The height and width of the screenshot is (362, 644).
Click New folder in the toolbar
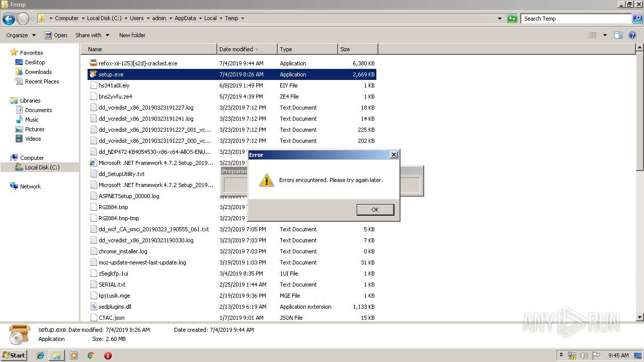pyautogui.click(x=132, y=35)
